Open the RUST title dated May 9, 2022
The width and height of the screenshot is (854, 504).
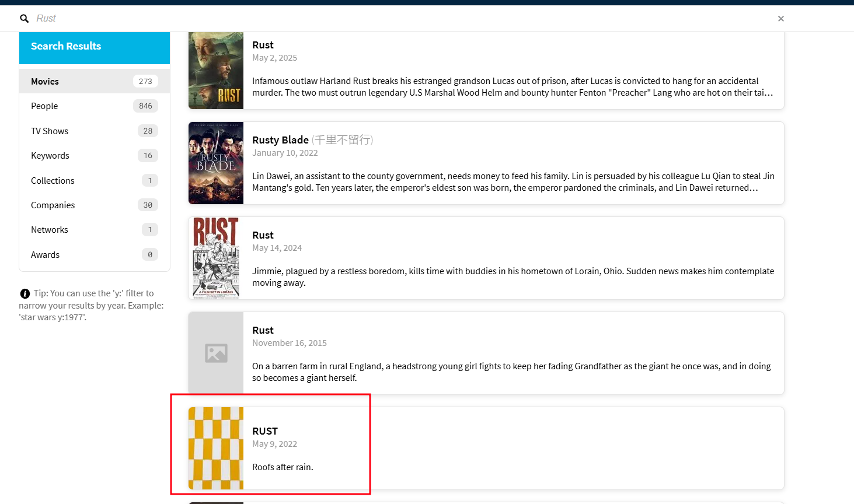tap(265, 431)
